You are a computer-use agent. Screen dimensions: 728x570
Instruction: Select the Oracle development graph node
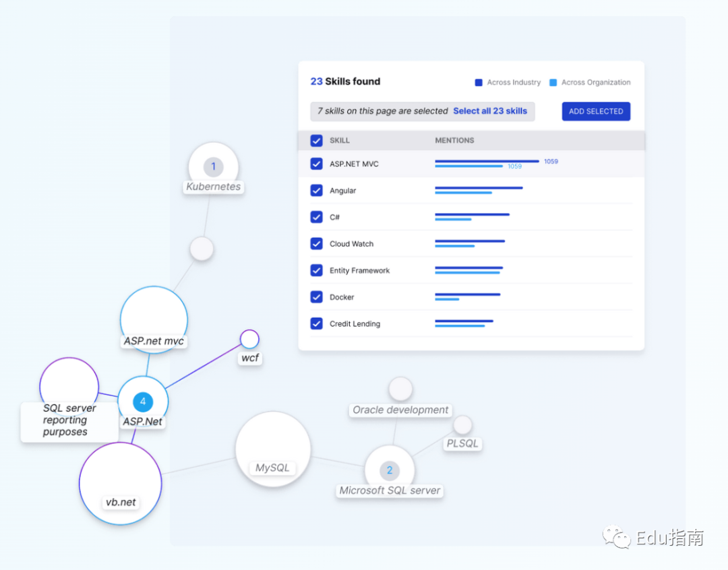coord(400,389)
